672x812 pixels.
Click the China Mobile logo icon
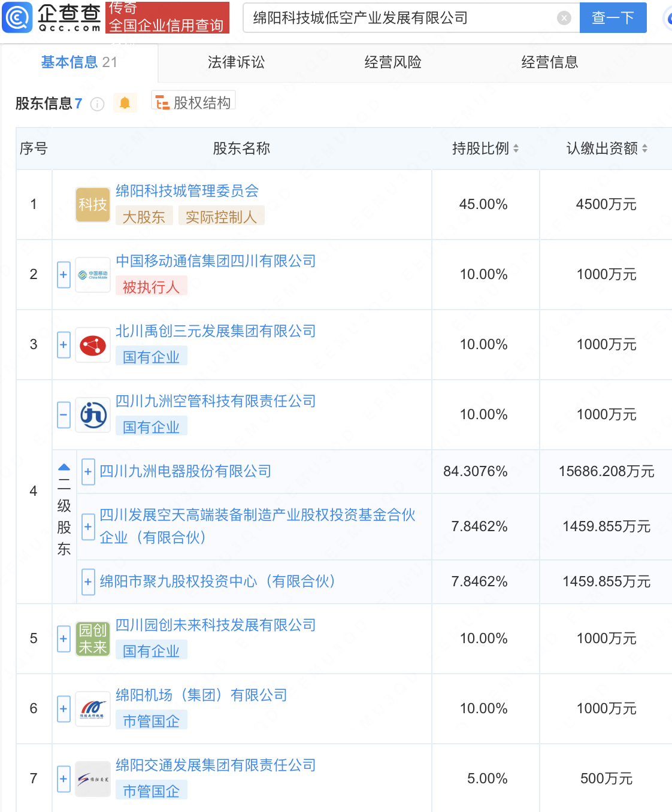(93, 275)
